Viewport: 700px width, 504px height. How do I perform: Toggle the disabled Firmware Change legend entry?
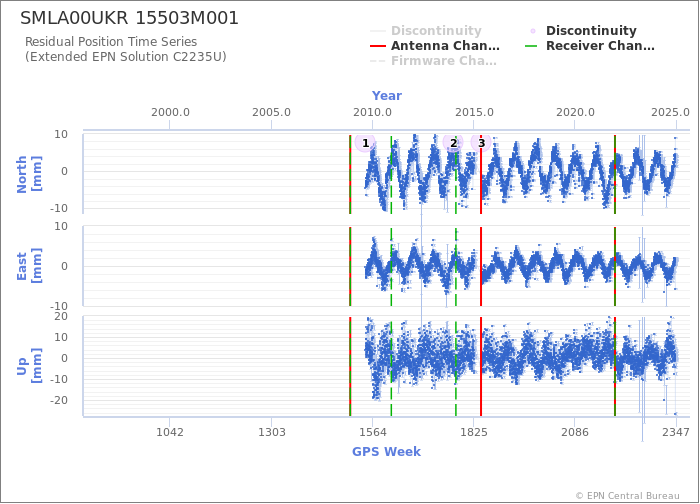433,61
